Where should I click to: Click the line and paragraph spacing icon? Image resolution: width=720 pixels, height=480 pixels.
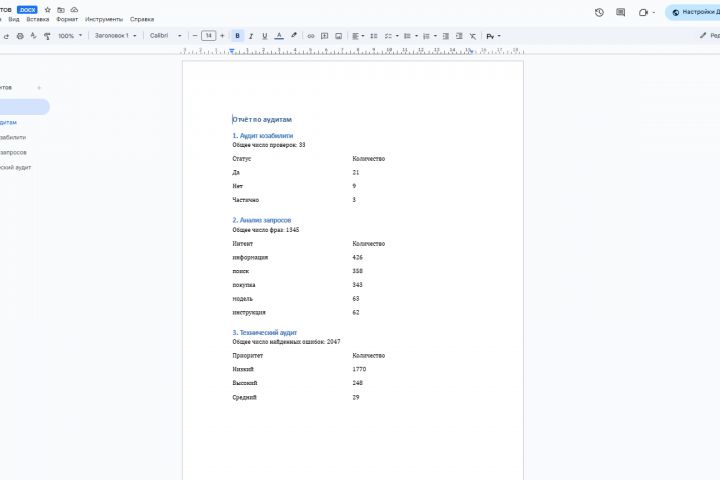[374, 36]
